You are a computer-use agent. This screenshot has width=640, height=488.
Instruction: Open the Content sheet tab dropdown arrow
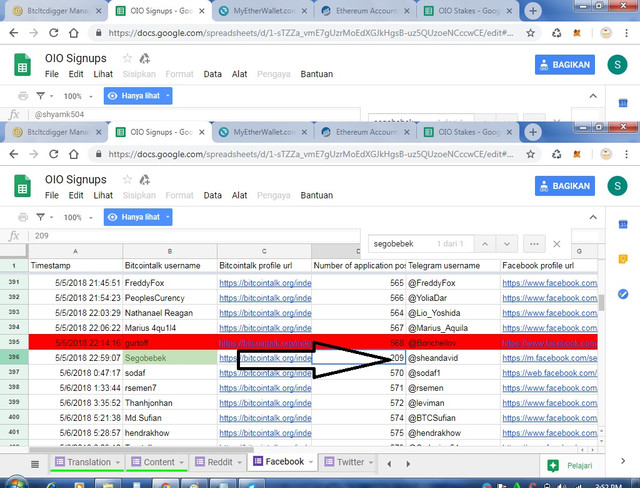point(182,462)
